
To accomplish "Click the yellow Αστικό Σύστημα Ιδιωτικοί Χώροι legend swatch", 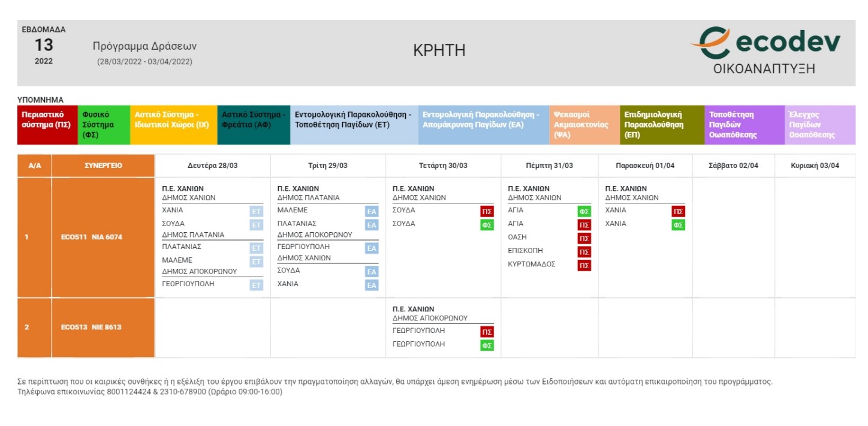I will tap(173, 125).
